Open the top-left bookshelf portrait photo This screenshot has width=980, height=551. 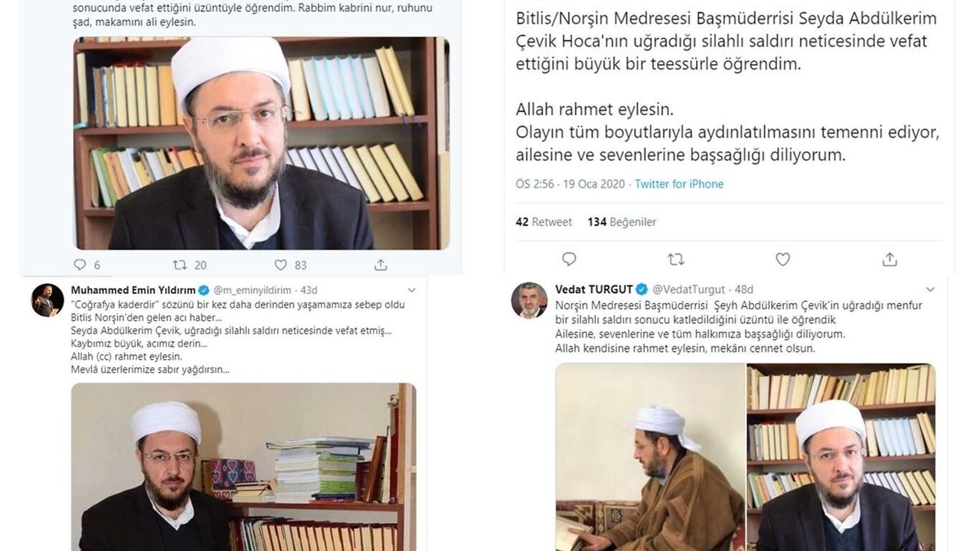click(x=261, y=142)
